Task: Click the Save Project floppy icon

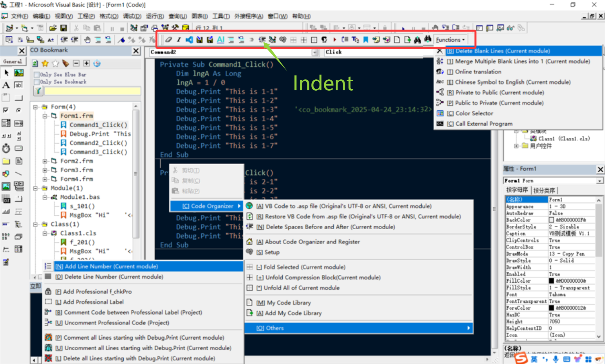Action: [63, 28]
